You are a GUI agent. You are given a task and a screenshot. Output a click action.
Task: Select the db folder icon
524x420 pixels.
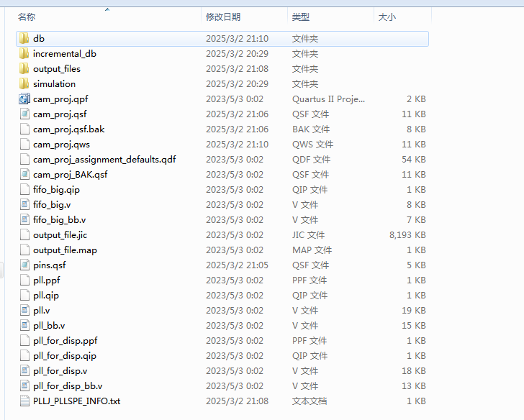point(24,39)
